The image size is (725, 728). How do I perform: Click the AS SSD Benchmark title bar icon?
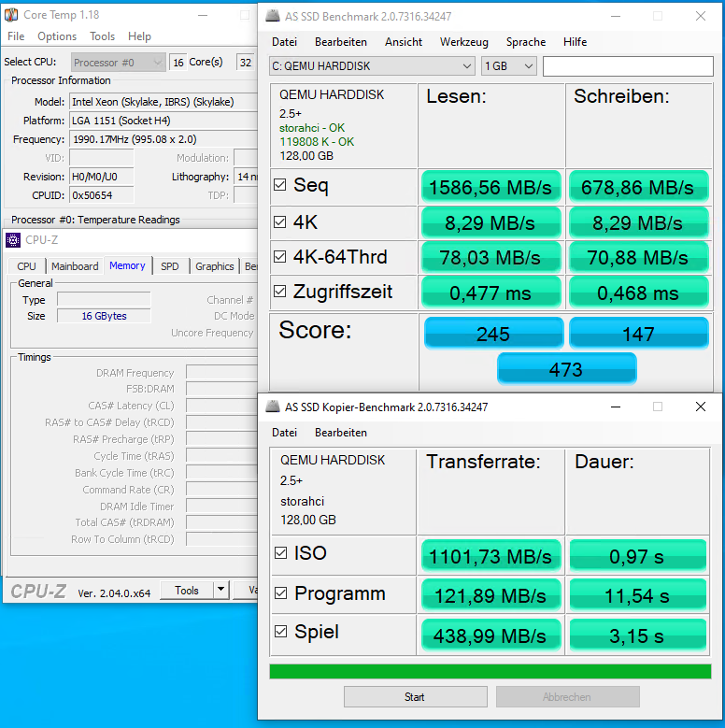click(x=273, y=16)
